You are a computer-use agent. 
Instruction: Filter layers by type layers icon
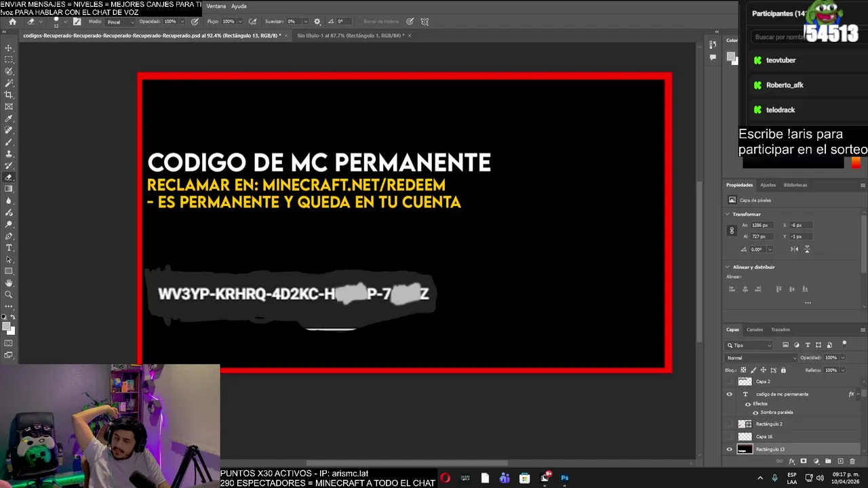(x=808, y=345)
